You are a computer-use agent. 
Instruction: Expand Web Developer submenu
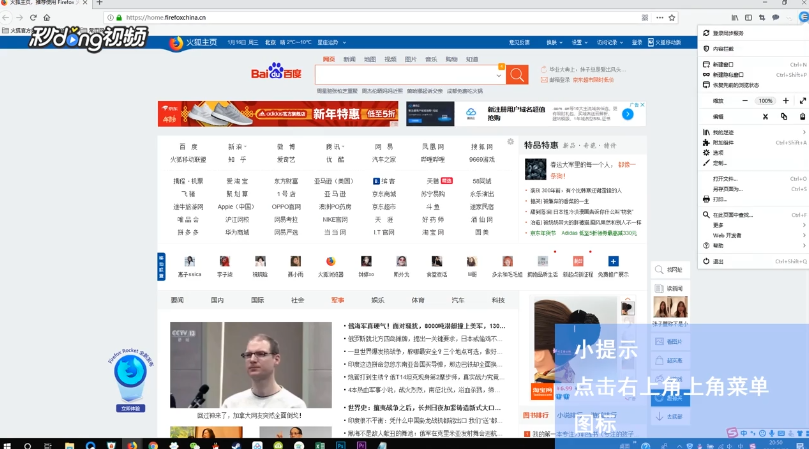click(753, 235)
